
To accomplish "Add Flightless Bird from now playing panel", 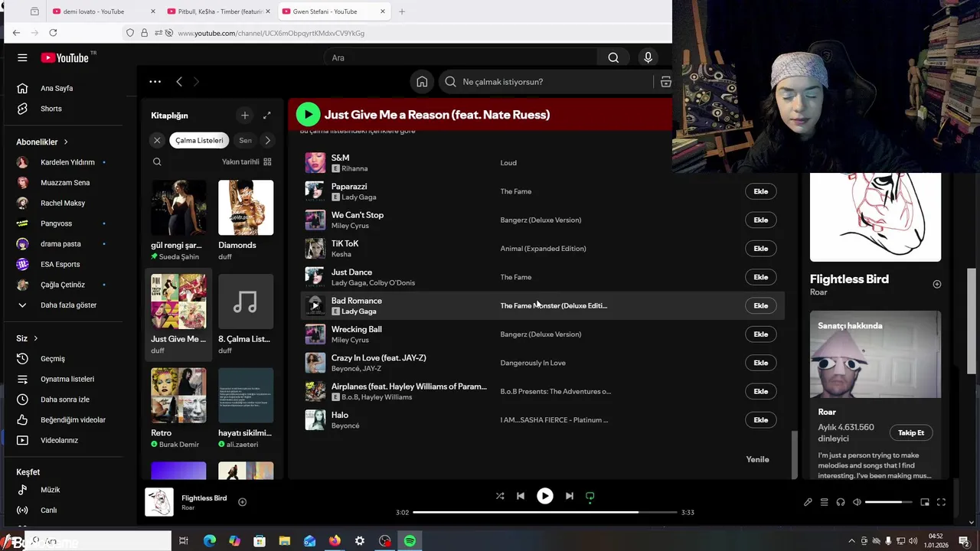I will click(936, 284).
